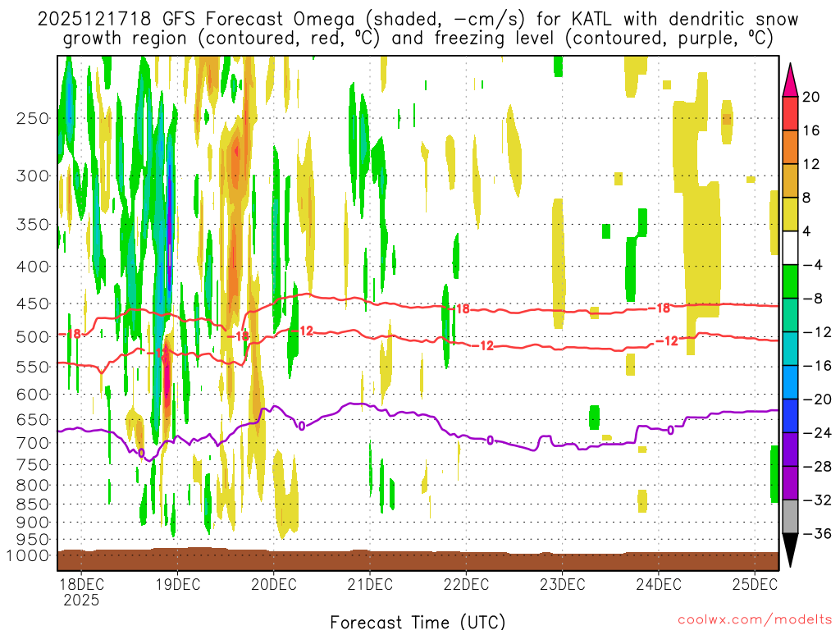Viewport: 840px width, 630px height.
Task: Click the colorbar value label "-20"
Action: 817,399
